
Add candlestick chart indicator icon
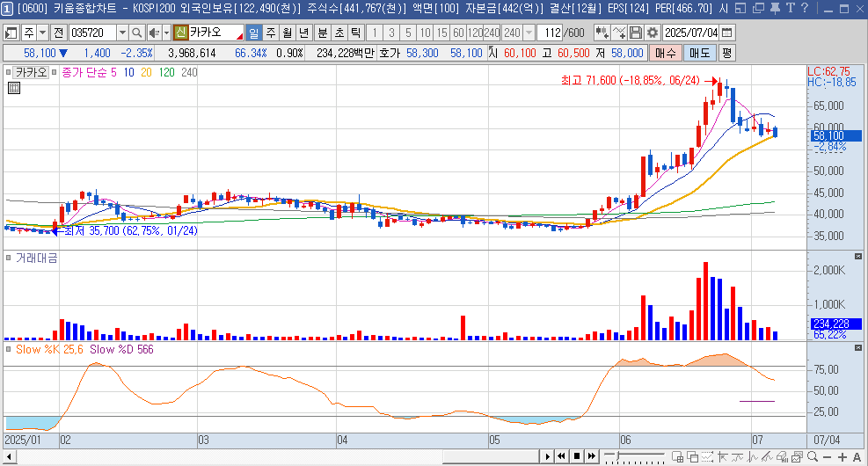tap(602, 33)
